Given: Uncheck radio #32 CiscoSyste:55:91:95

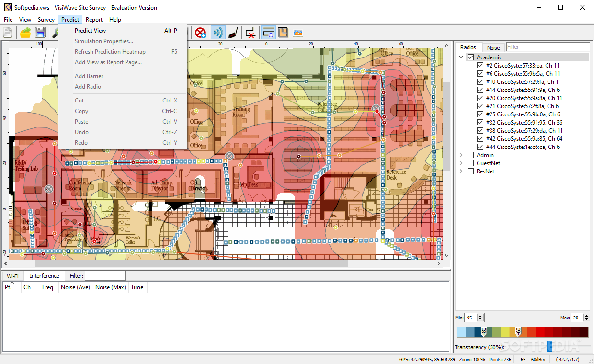Looking at the screenshot, I should click(480, 123).
